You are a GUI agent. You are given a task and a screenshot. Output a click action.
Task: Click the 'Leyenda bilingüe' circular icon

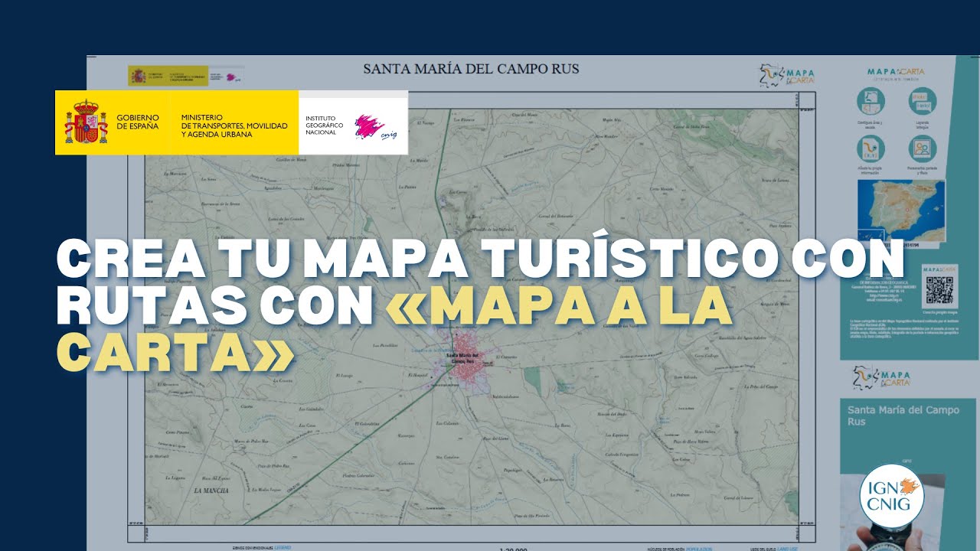(923, 101)
